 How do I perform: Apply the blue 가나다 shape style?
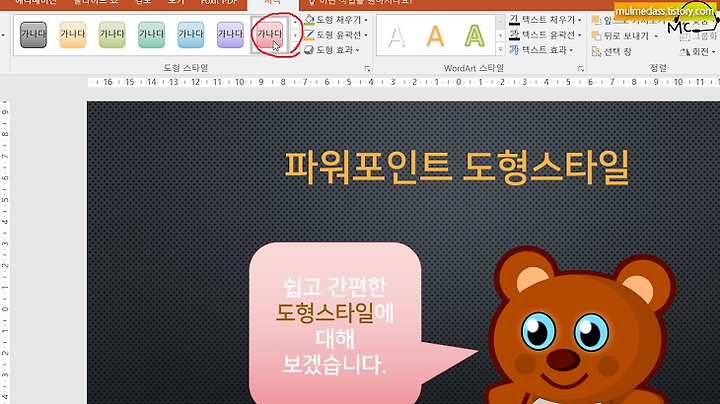[191, 34]
